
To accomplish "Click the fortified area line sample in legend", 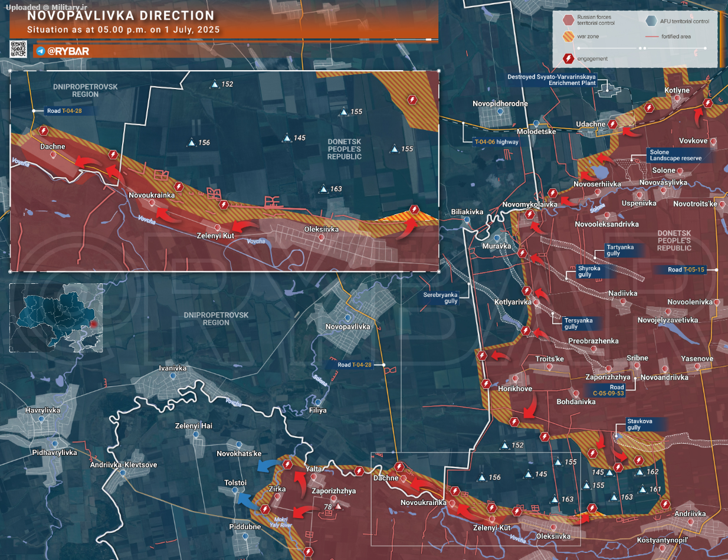I will point(651,37).
